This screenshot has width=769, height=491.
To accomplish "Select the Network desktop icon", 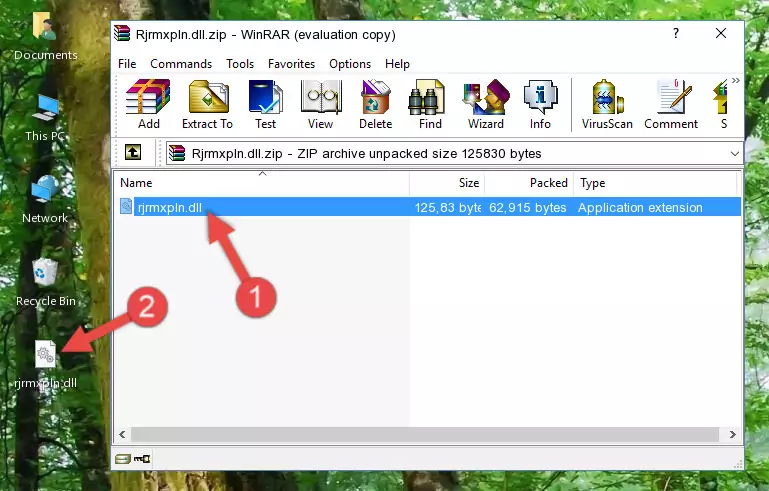I will pos(45,199).
